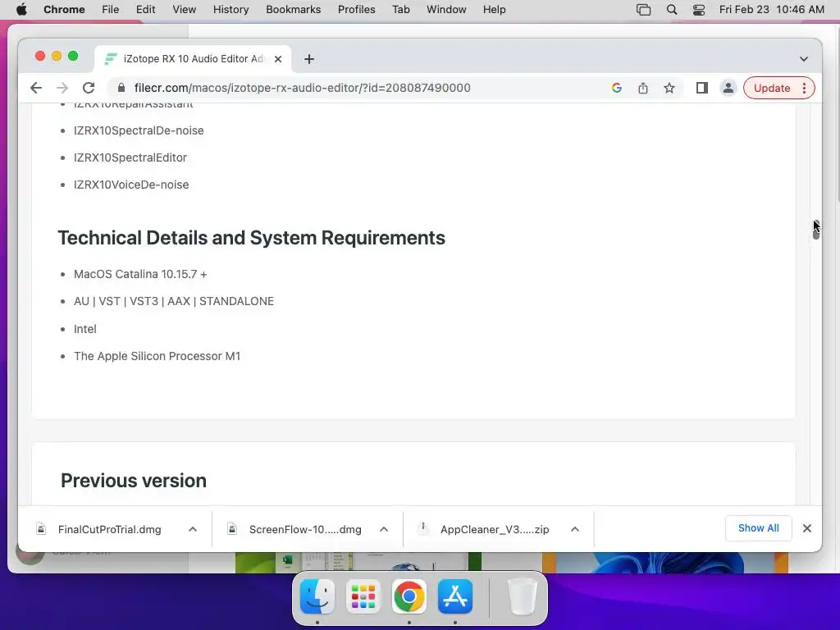840x630 pixels.
Task: Open the History menu
Action: tap(231, 10)
